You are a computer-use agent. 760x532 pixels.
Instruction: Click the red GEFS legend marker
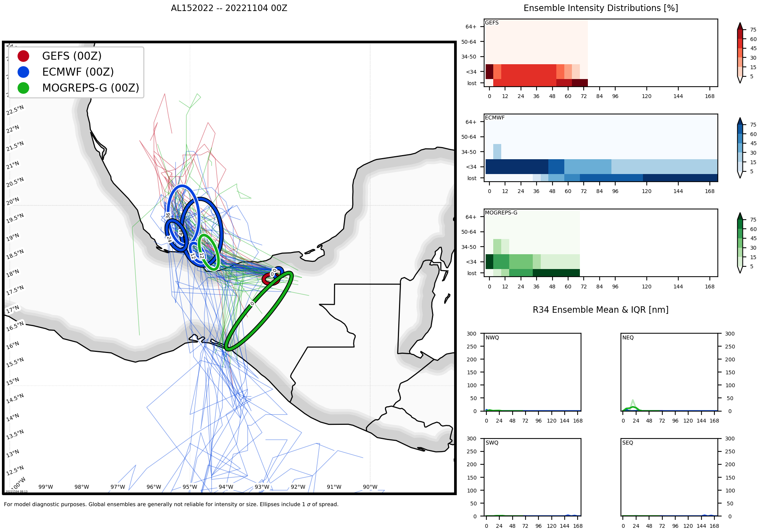pos(24,56)
